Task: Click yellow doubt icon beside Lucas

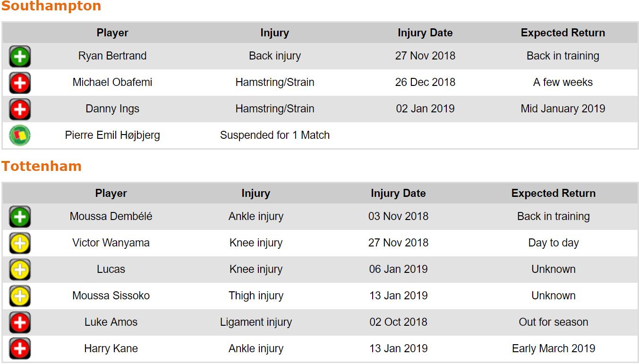Action: click(20, 270)
